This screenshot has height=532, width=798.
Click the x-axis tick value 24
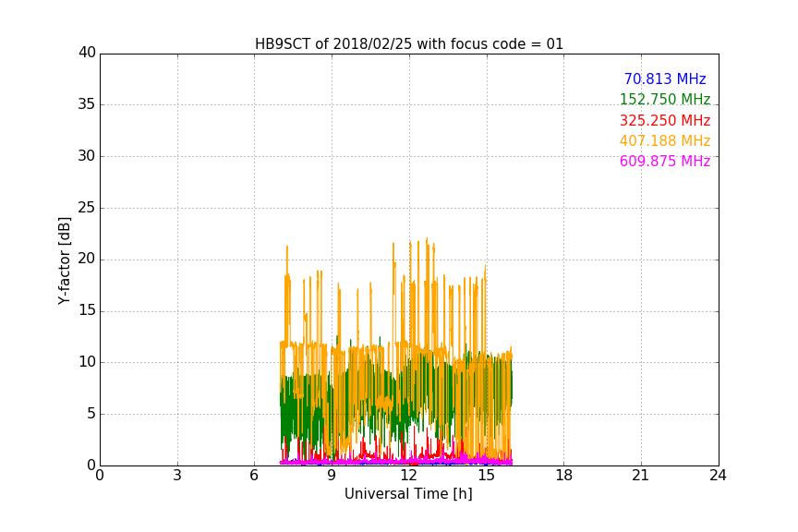click(718, 476)
